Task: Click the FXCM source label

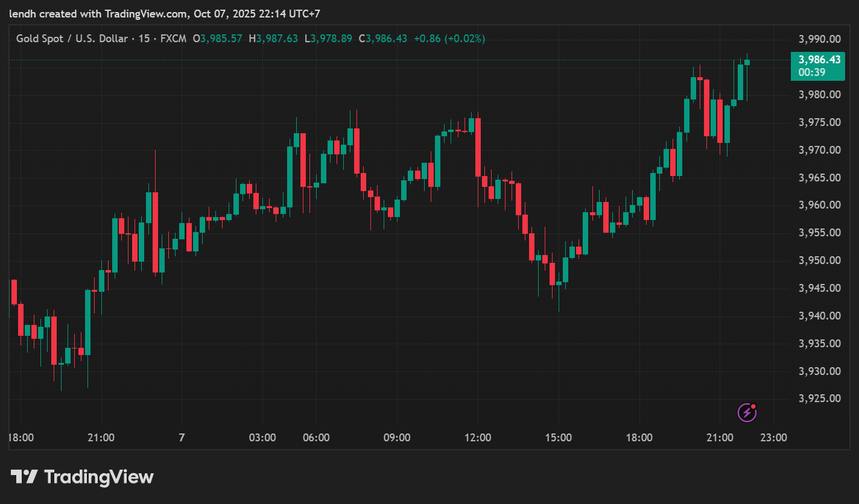Action: point(173,39)
